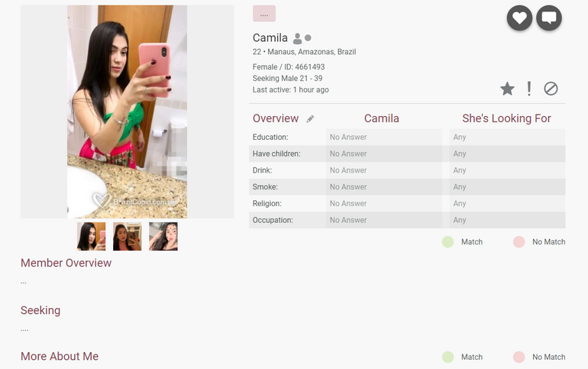
Task: Click the Camila column heading
Action: pos(381,118)
